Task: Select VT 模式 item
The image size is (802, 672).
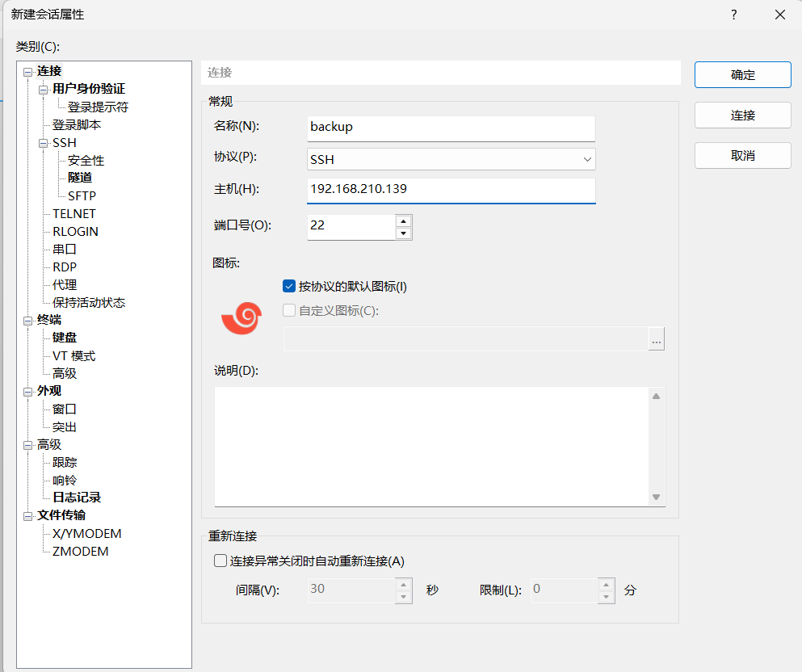Action: (x=73, y=355)
